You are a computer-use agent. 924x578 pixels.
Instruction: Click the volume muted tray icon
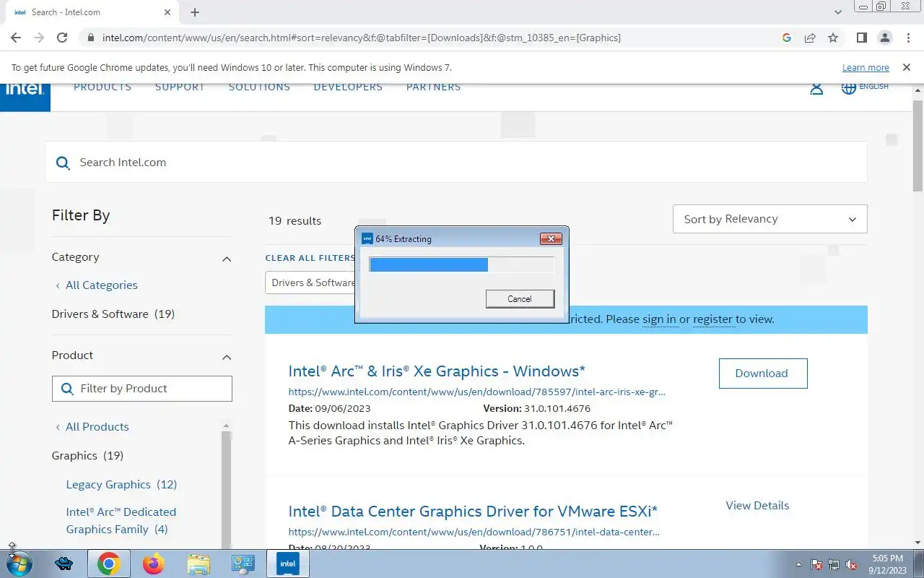coord(851,564)
